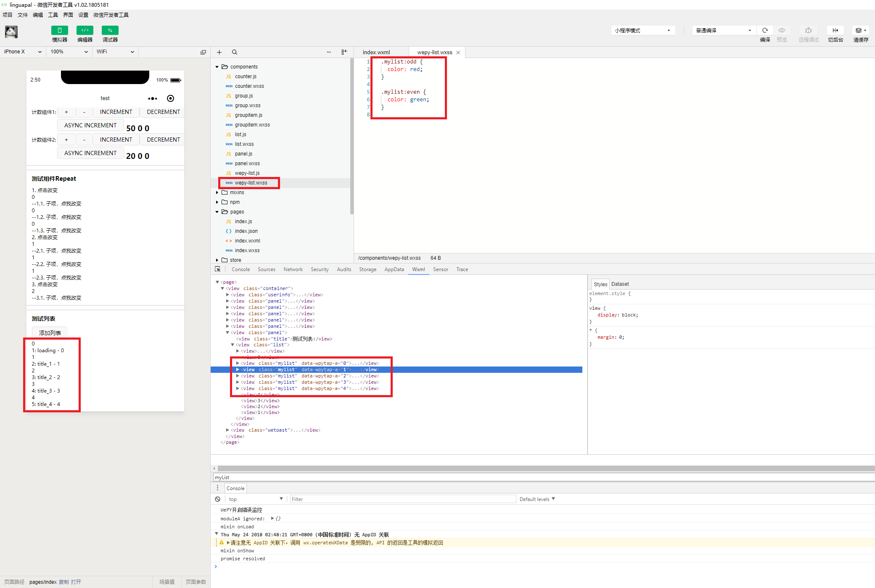Click the 添加列表 button in simulator
This screenshot has height=588, width=875.
[50, 333]
